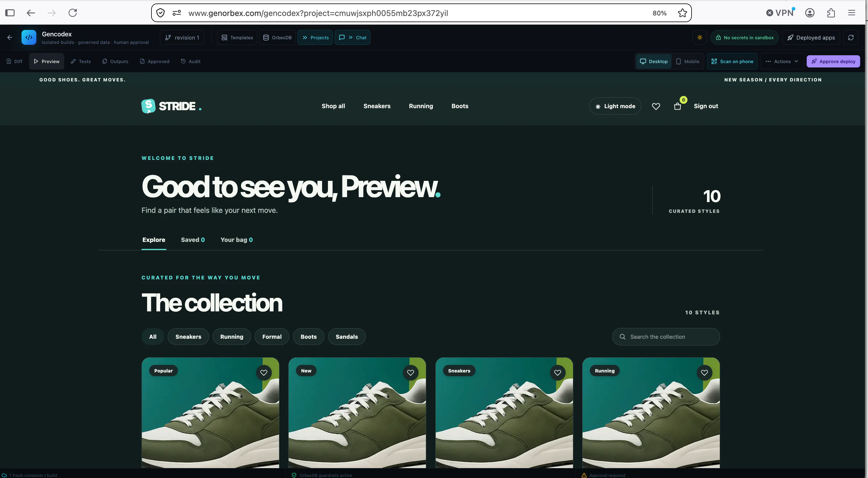This screenshot has width=868, height=478.
Task: Bookmark this page with the star icon
Action: (682, 13)
